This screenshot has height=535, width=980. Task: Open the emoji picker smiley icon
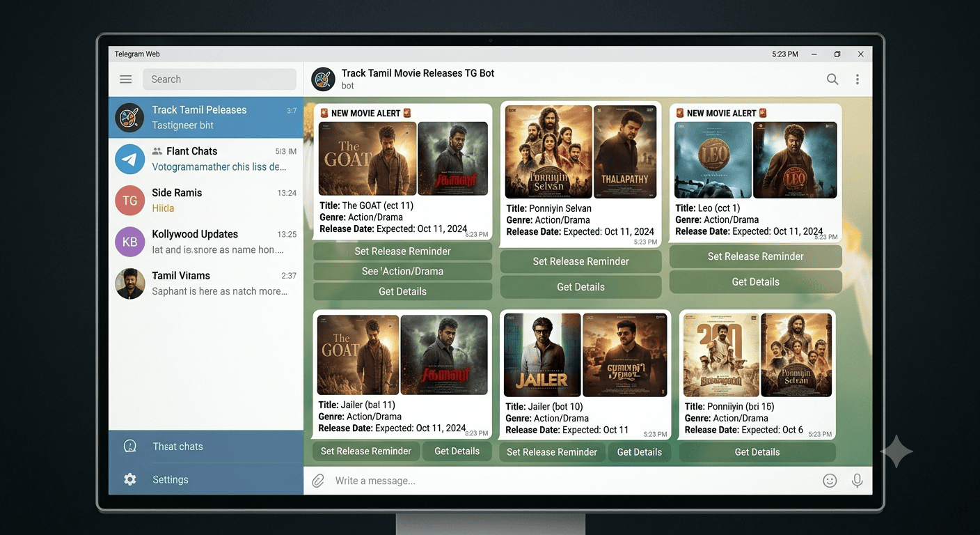coord(830,481)
